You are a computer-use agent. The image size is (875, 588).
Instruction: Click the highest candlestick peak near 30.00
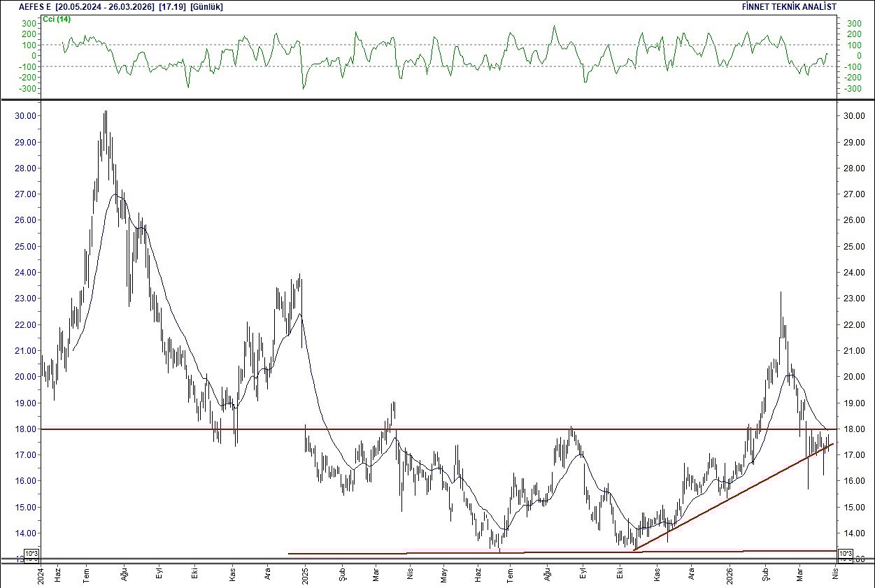pos(106,112)
